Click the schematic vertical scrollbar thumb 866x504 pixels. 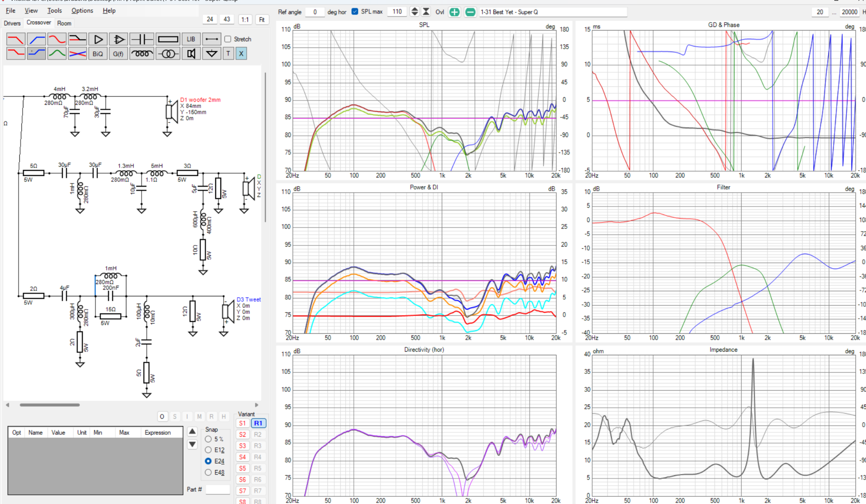265,147
